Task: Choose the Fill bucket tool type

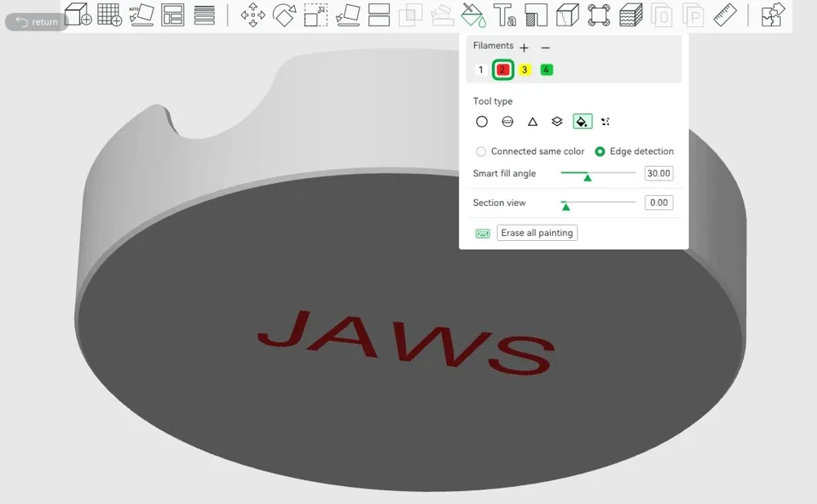Action: pos(582,122)
